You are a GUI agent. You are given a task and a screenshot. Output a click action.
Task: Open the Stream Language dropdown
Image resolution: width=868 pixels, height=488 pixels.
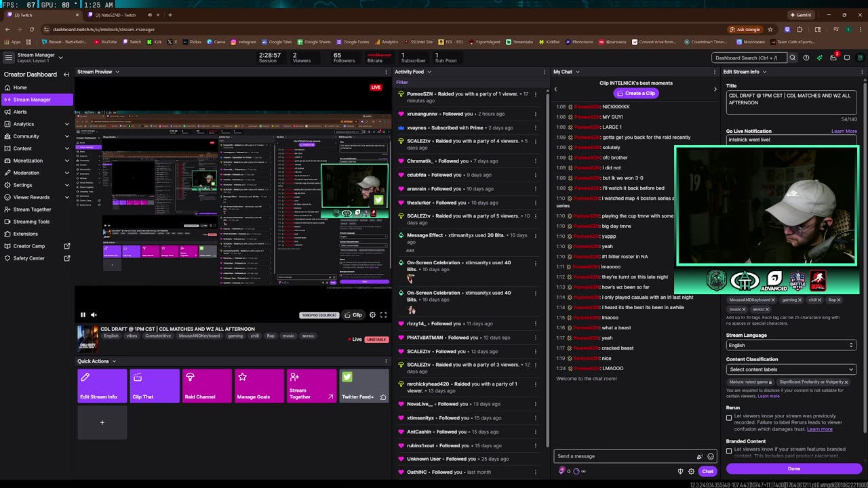tap(791, 345)
